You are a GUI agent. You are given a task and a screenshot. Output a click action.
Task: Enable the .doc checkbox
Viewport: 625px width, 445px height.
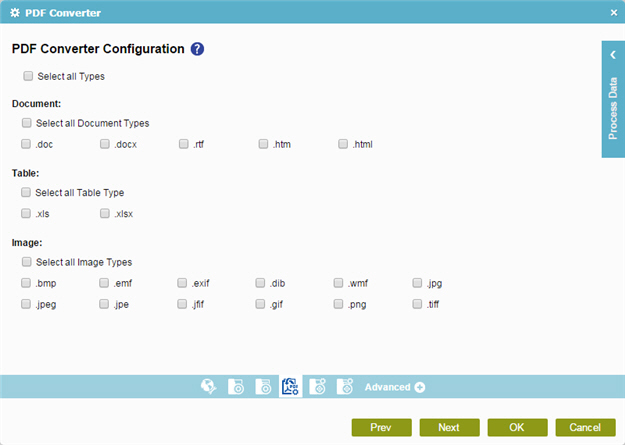(x=26, y=144)
